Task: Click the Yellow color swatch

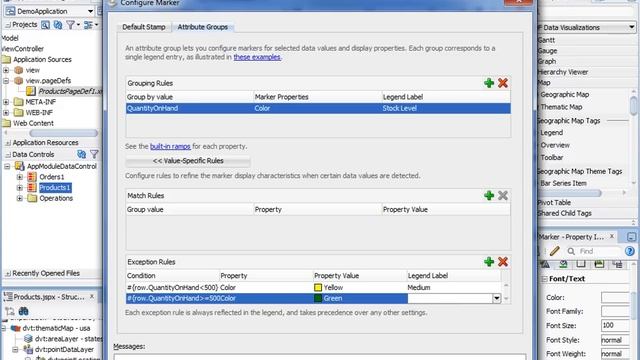Action: (318, 287)
